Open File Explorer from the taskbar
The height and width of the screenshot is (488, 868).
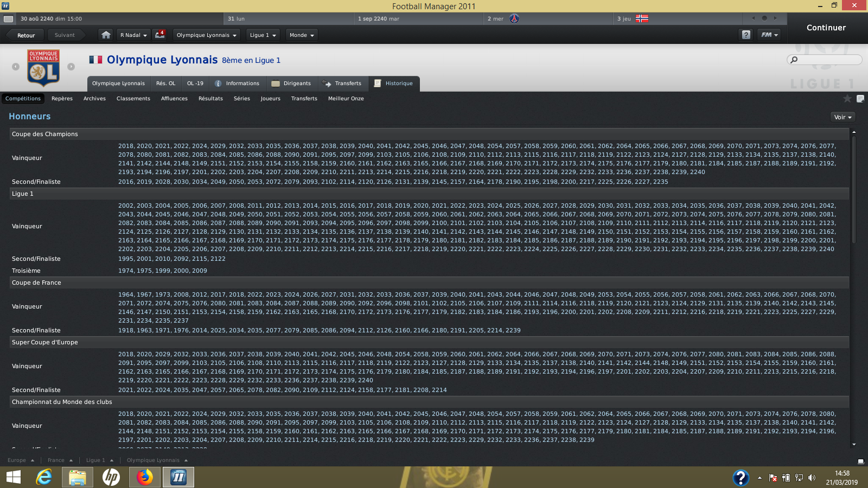pos(77,477)
